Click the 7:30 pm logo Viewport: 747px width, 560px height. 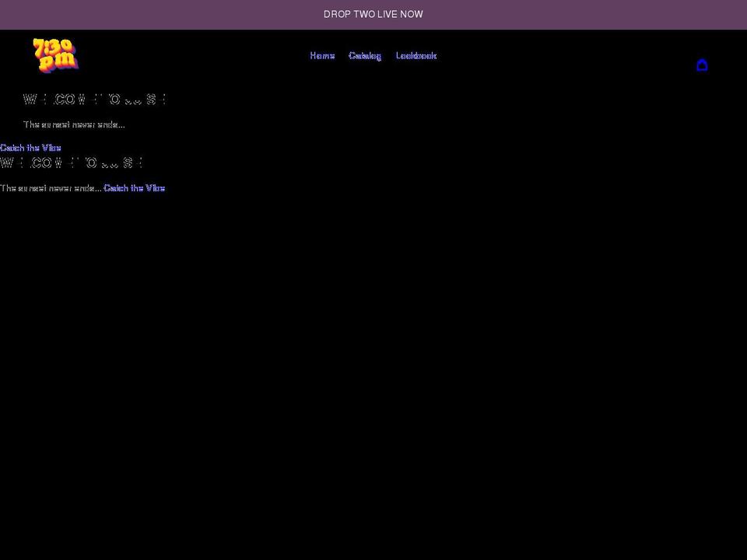(56, 56)
